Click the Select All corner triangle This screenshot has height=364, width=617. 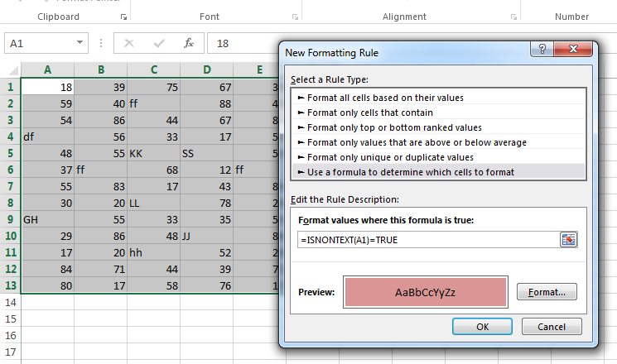[13, 70]
